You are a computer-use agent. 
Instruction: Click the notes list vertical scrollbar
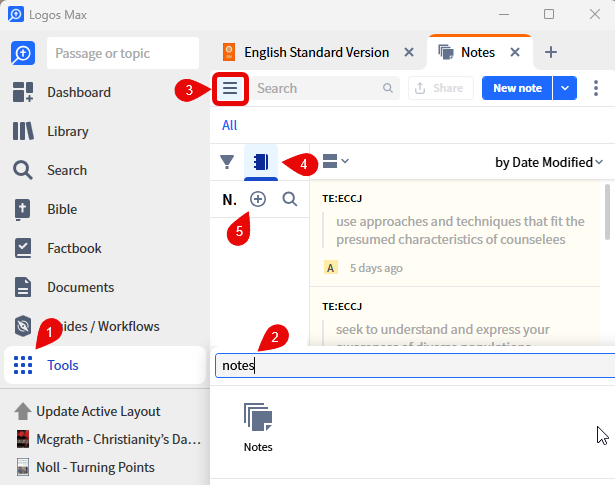pyautogui.click(x=607, y=212)
